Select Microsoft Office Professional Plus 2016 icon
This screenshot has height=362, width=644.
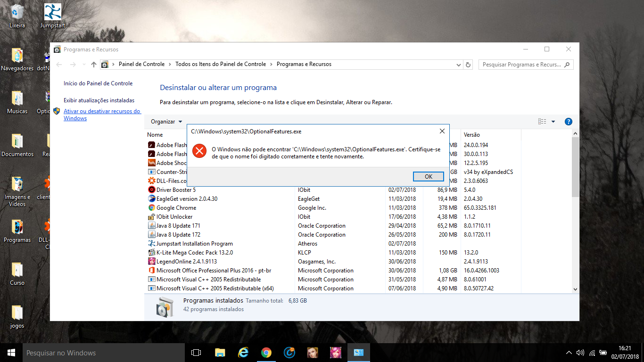152,271
